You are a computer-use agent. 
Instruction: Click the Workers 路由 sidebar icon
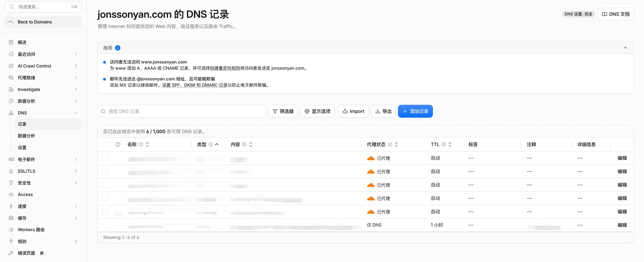pyautogui.click(x=11, y=230)
